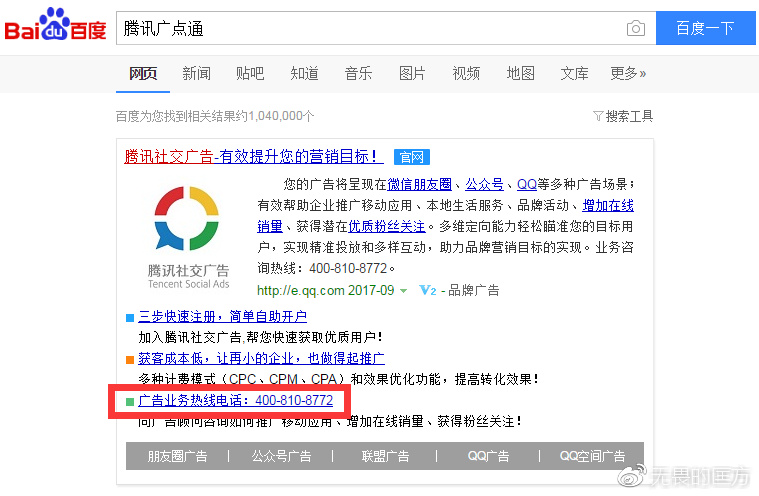
Task: Open 朋友圈广告 in gray bar
Action: point(177,456)
